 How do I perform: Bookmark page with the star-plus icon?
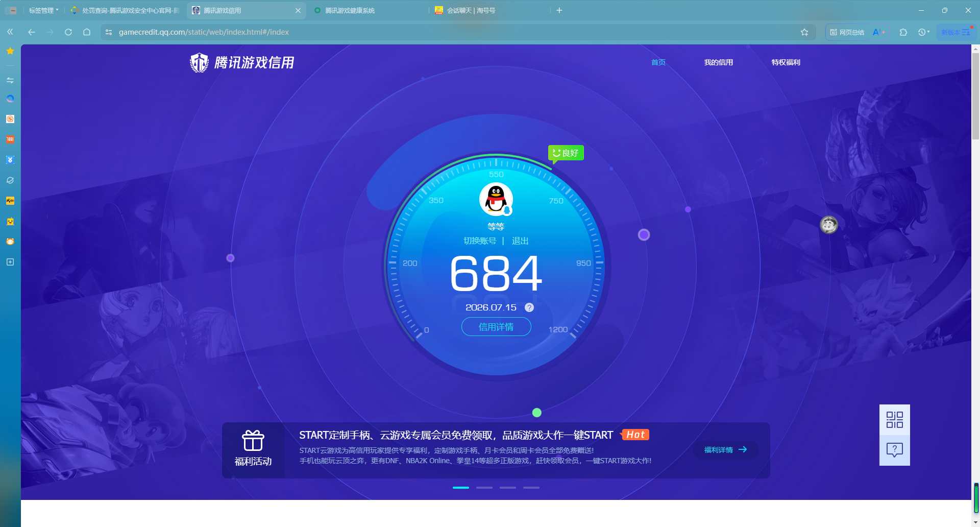click(804, 32)
